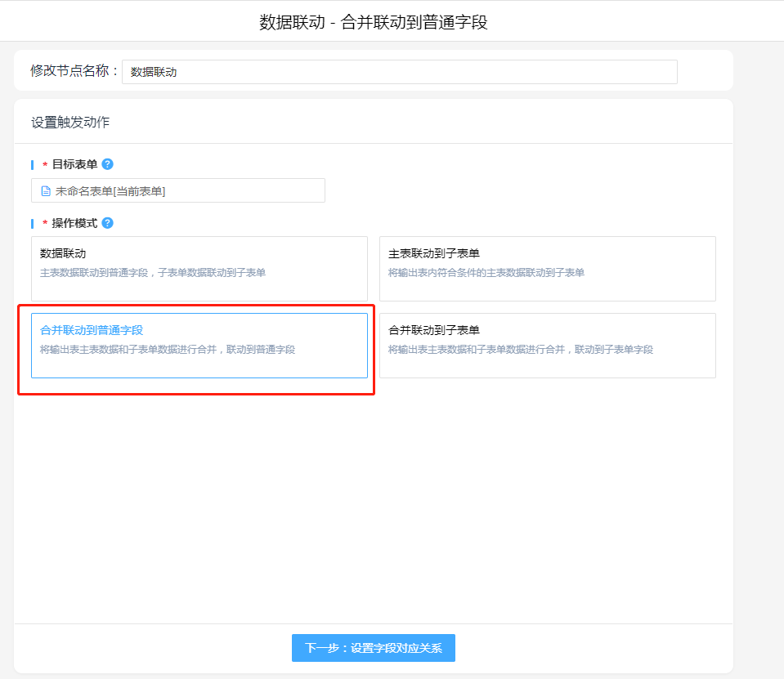Open the 未命名表单[当前表单] target form selector
The height and width of the screenshot is (679, 784).
click(x=178, y=191)
